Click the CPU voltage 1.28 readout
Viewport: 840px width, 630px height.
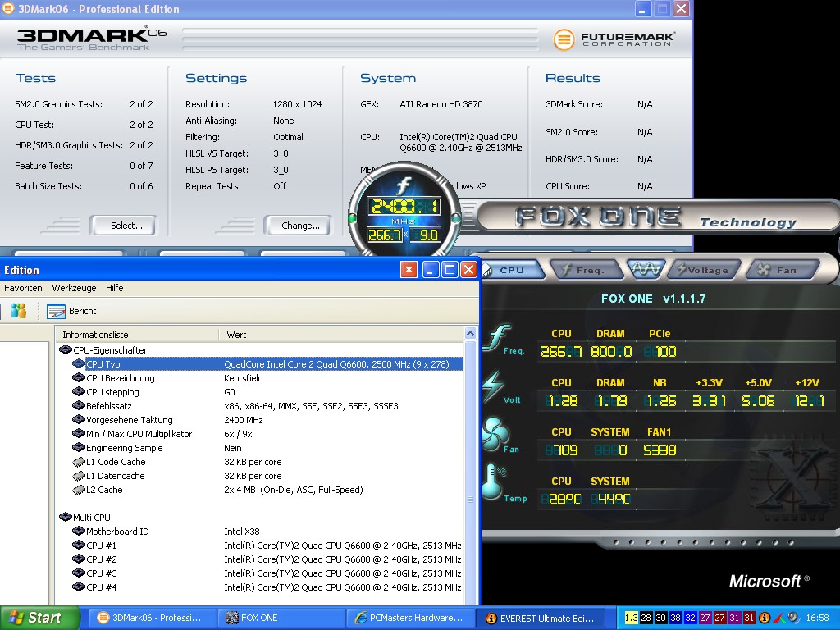[x=561, y=400]
